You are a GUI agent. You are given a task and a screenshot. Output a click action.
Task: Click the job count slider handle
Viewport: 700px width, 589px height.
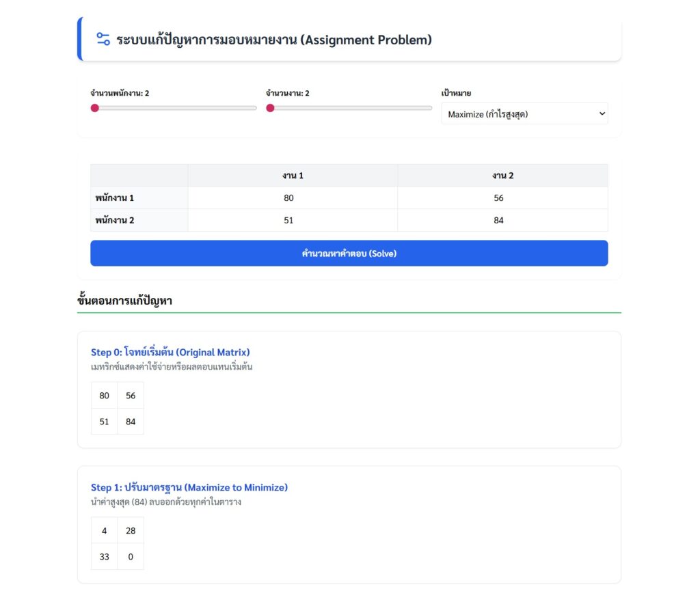[271, 108]
